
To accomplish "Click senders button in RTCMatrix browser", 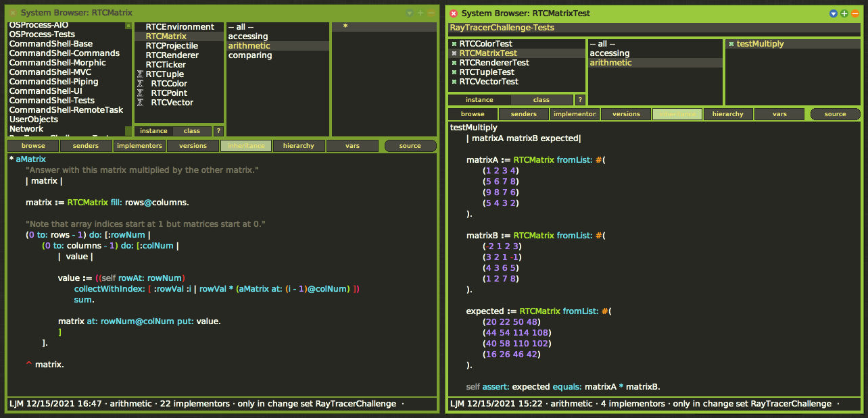I will tap(86, 146).
